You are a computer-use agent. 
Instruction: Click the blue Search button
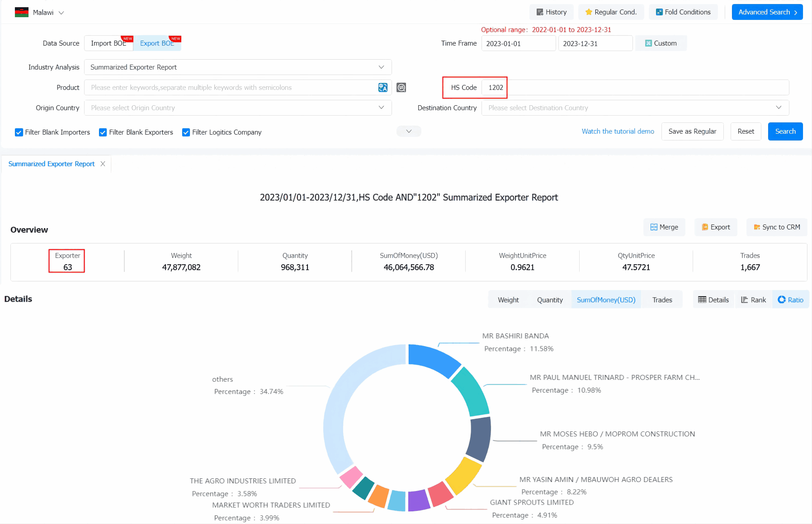(x=785, y=131)
